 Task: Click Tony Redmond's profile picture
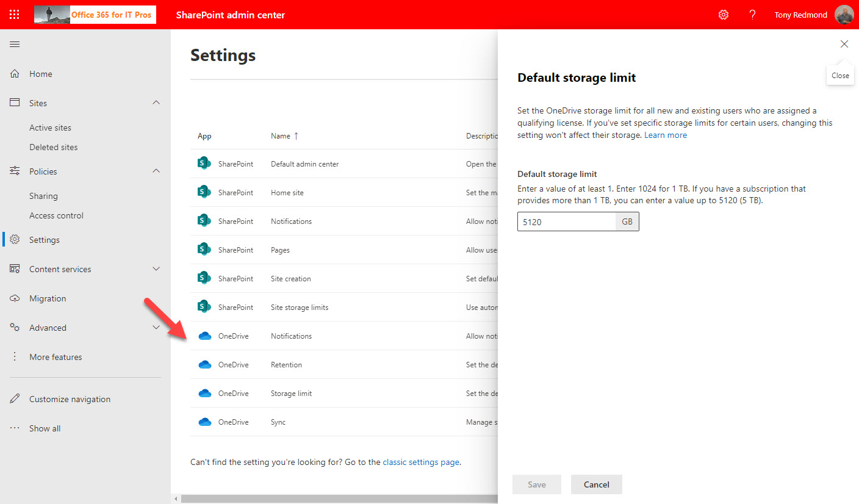[844, 15]
